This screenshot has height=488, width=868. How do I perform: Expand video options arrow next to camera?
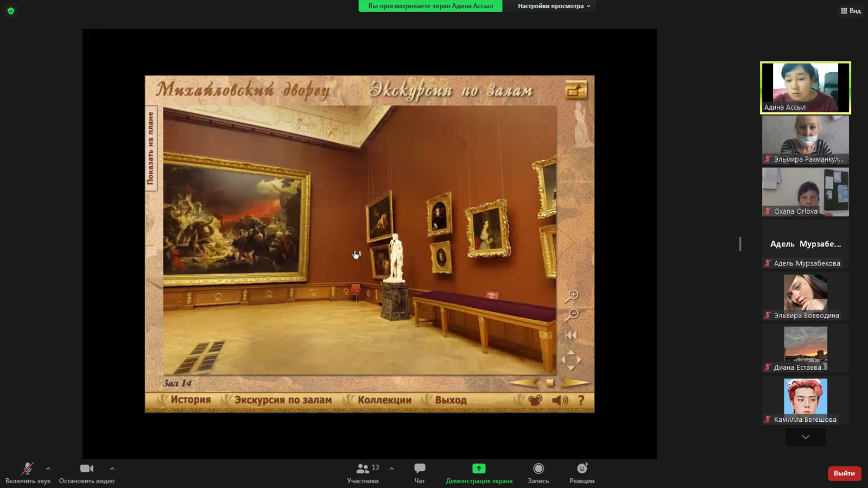112,468
